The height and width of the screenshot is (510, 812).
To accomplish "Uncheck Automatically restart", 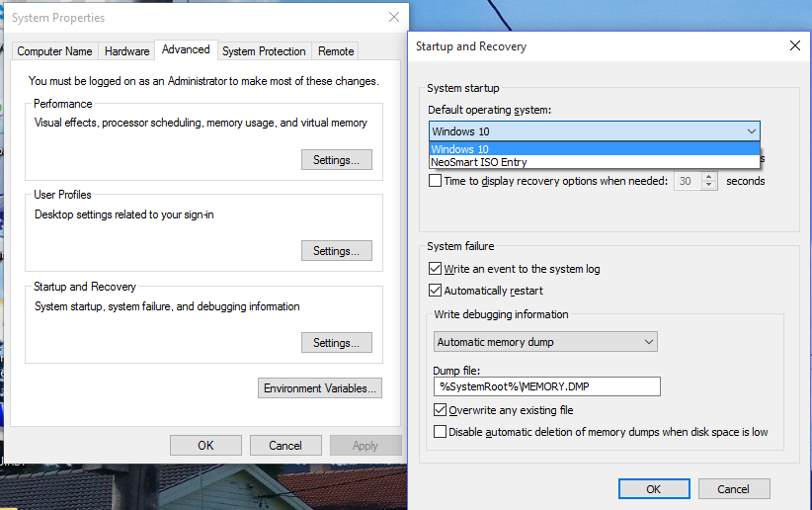I will (x=435, y=291).
